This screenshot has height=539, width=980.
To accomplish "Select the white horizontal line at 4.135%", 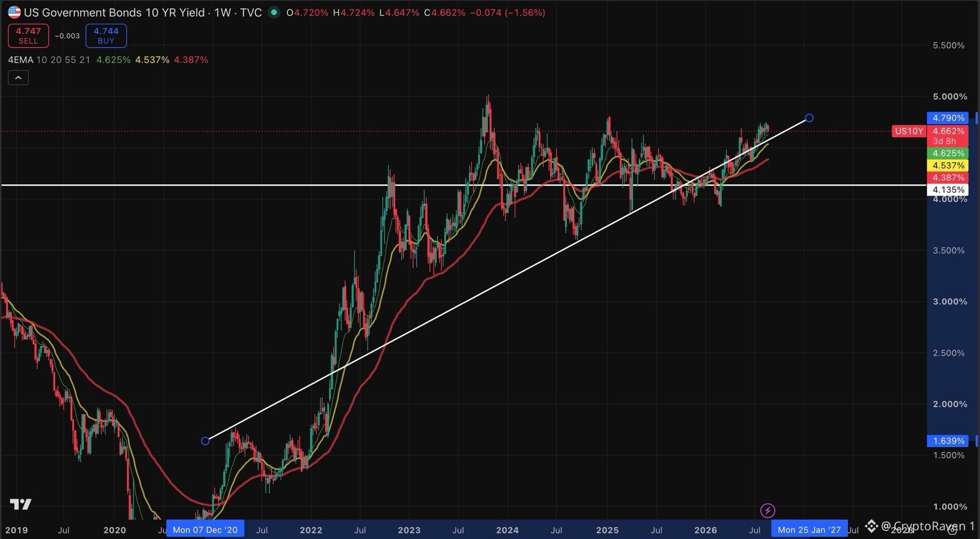I will [x=464, y=185].
